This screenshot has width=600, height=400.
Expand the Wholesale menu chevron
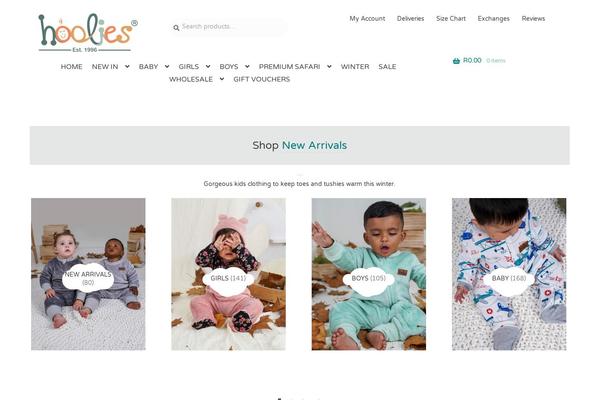(222, 79)
